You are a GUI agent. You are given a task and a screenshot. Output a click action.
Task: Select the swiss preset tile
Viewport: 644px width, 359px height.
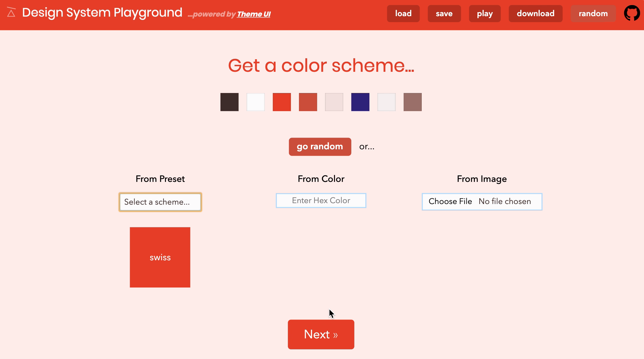[160, 257]
